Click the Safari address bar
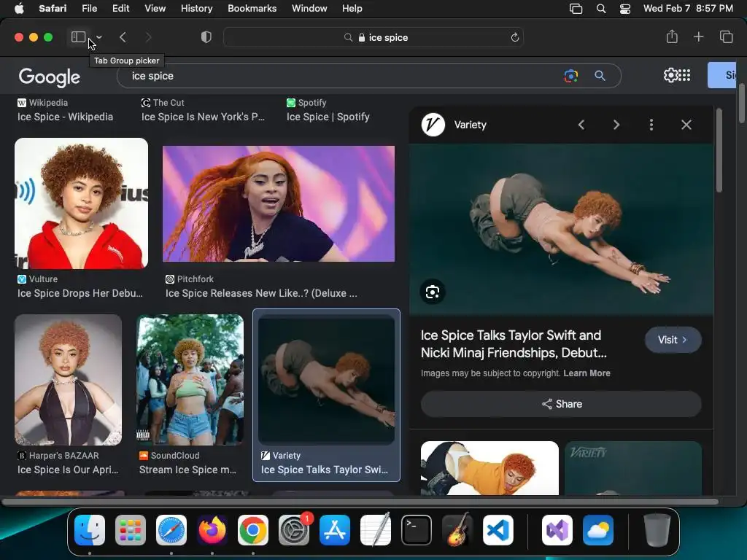The height and width of the screenshot is (560, 747). 373,37
